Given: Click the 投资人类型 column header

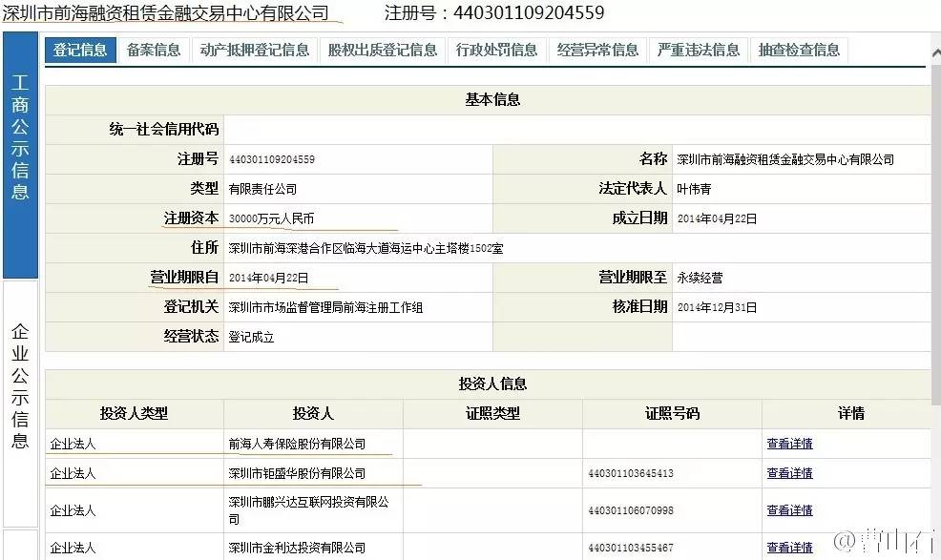Looking at the screenshot, I should [134, 413].
